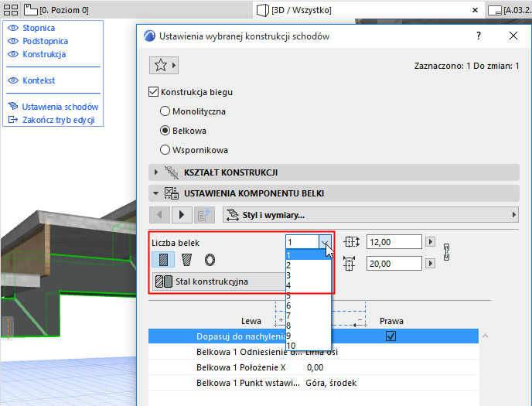Select the Dopasuj do nachylenia row
The height and width of the screenshot is (406, 532).
click(313, 336)
